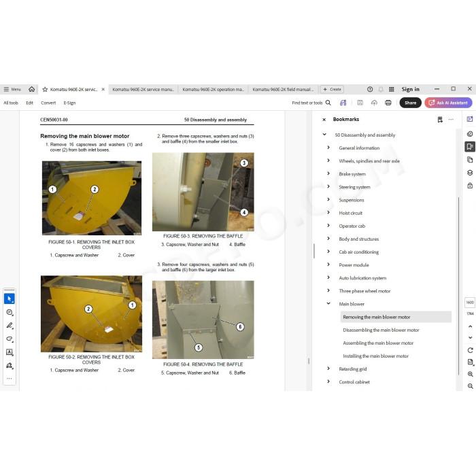Click the Share button
Image resolution: width=476 pixels, height=476 pixels.
click(x=411, y=103)
